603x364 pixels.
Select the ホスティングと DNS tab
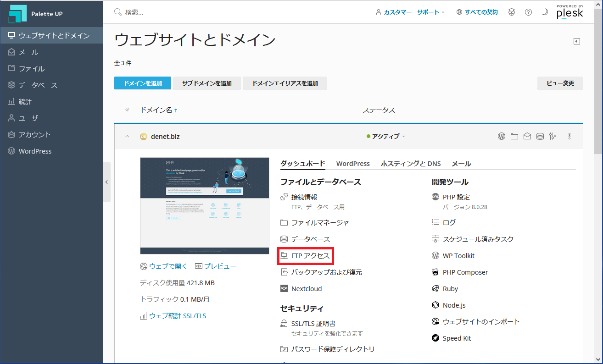411,164
